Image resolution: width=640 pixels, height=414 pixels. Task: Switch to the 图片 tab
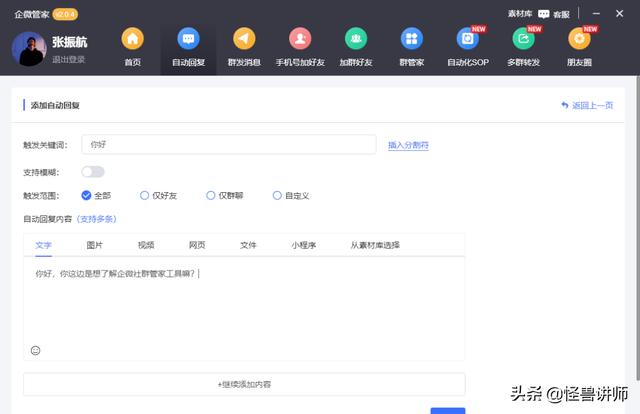point(95,245)
